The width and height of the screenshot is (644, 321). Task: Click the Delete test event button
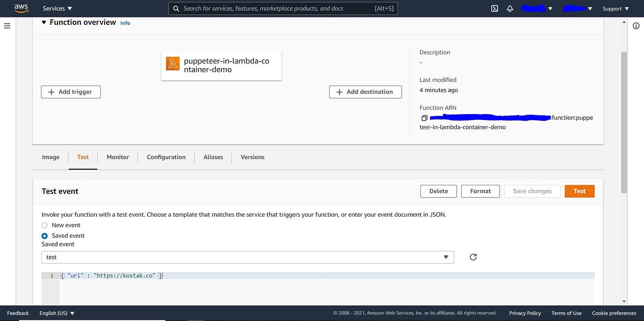438,191
